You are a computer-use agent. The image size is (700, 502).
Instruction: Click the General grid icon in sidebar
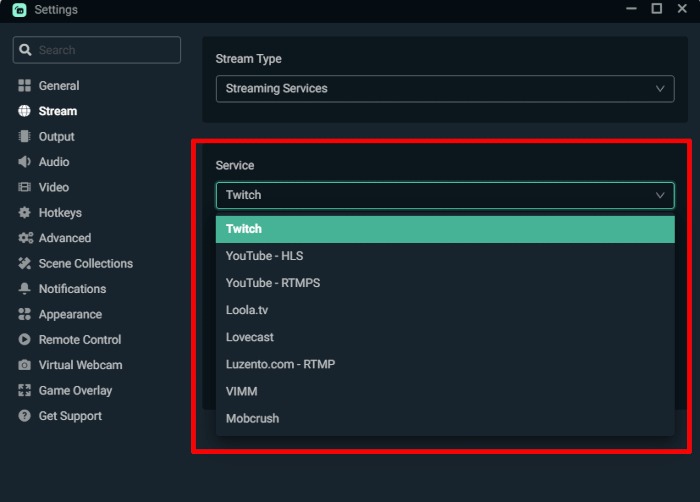point(24,85)
